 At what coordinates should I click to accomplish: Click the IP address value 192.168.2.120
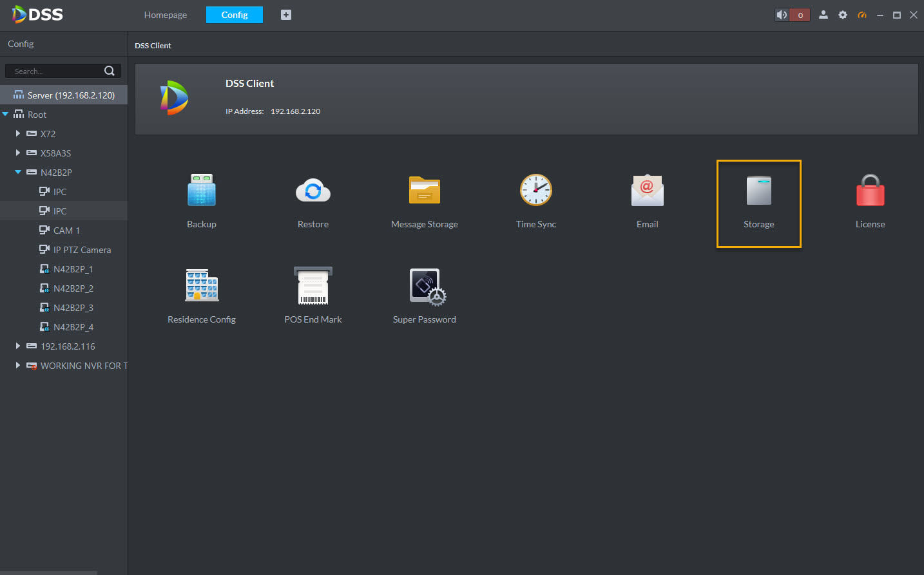[295, 111]
